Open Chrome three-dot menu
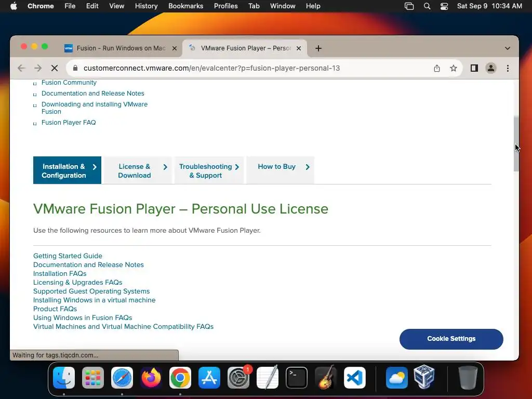 (x=508, y=68)
